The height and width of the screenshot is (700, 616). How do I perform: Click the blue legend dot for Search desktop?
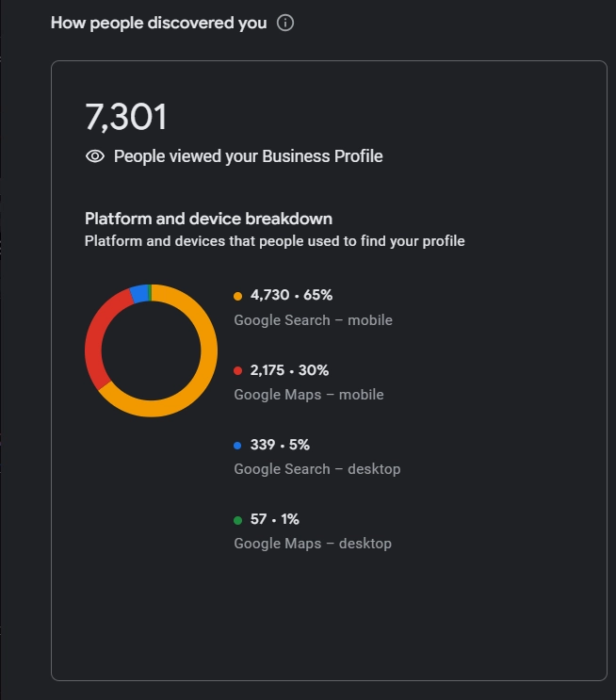point(238,446)
